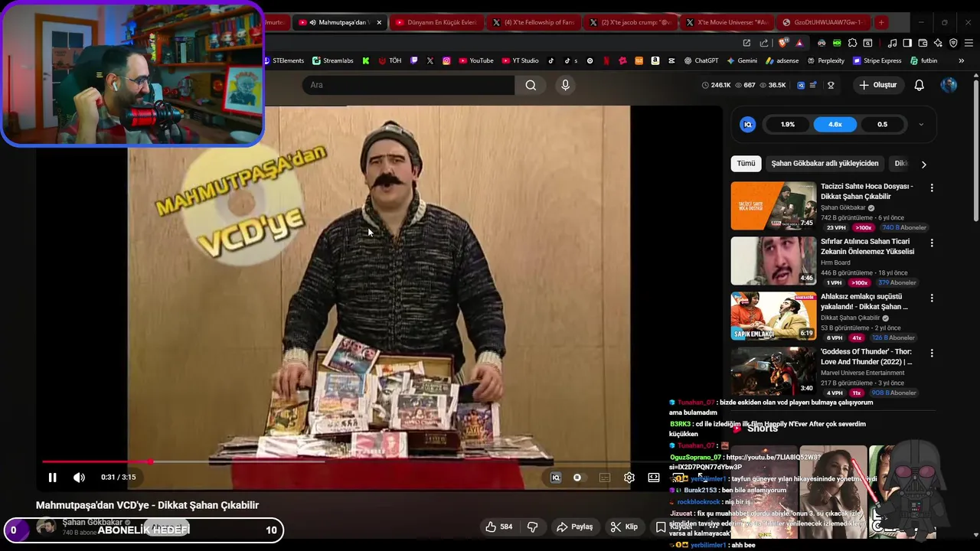Click the vidIQ IQ logo in sidebar panel

tap(748, 125)
